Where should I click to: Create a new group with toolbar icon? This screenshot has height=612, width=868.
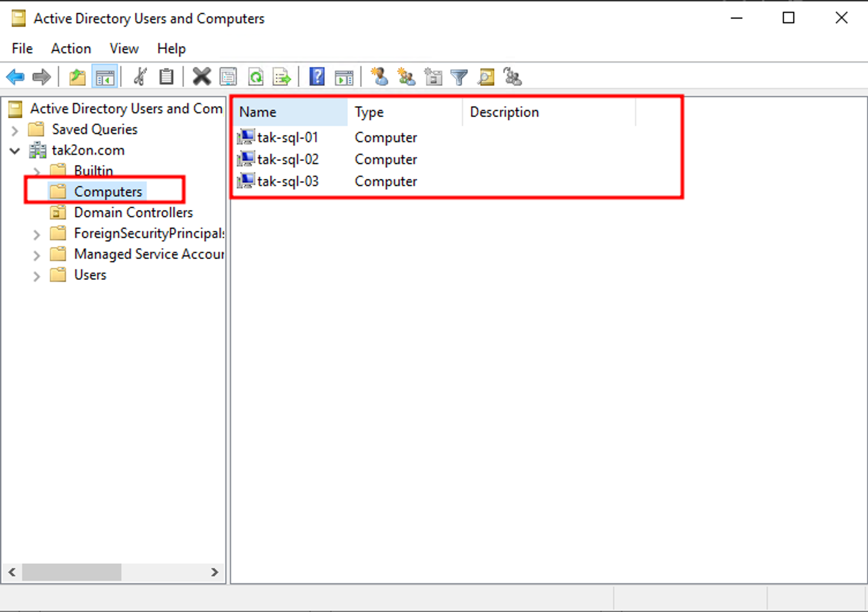pos(406,77)
